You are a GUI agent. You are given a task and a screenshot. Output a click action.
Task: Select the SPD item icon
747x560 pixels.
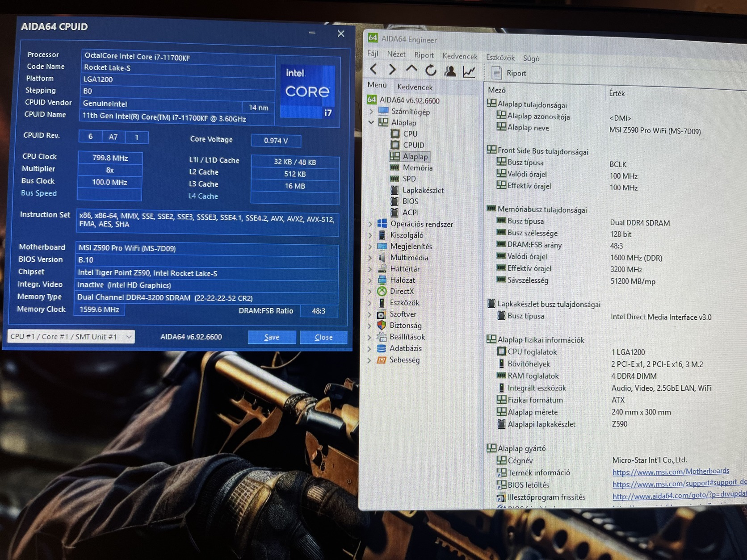(394, 179)
